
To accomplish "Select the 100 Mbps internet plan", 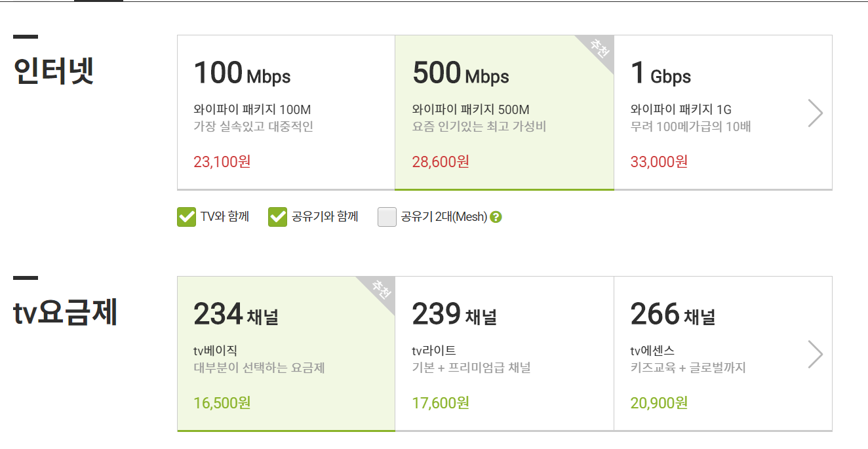I will click(x=286, y=112).
